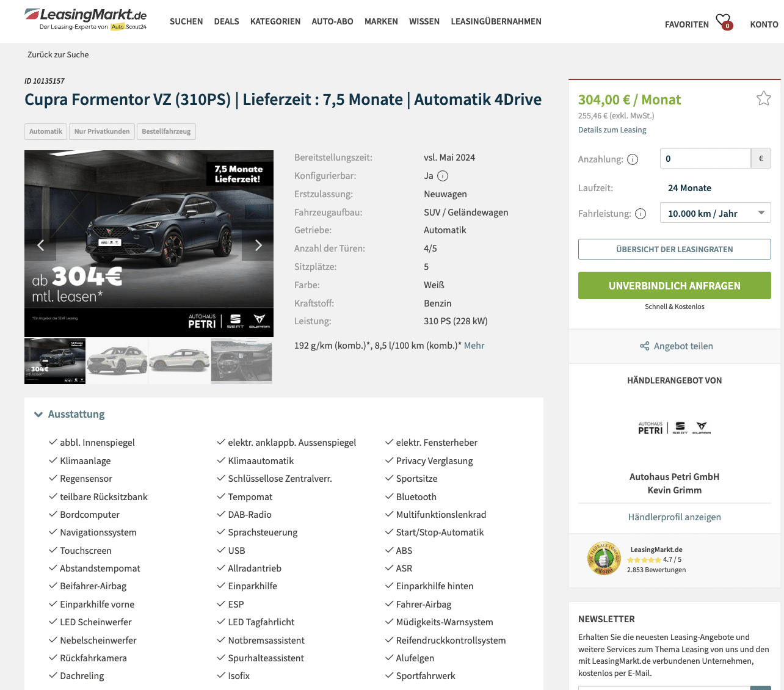Click the LeasingMarkt.de logo

pos(85,19)
